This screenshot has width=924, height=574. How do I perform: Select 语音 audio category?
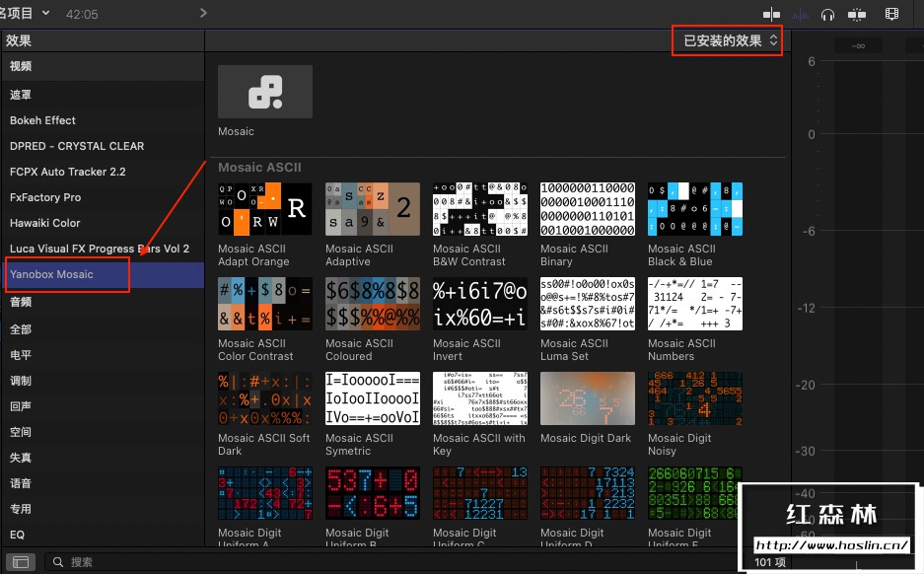[102, 483]
